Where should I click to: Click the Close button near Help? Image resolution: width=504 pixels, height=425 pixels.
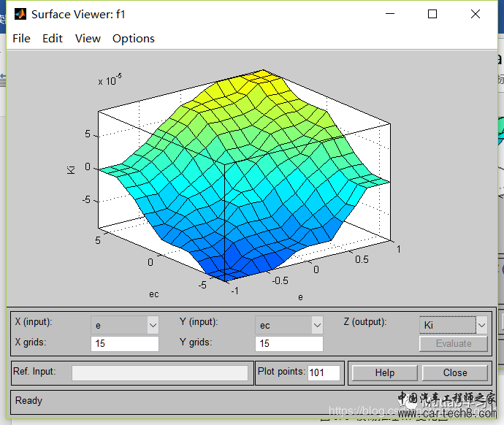click(455, 373)
